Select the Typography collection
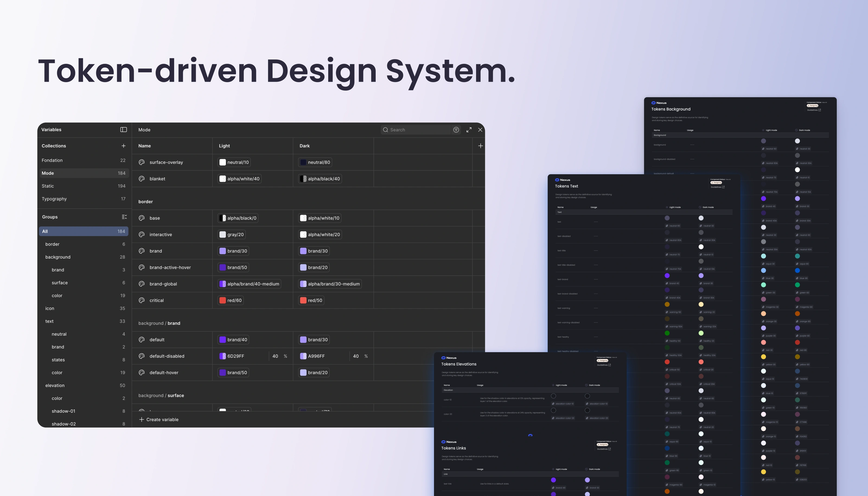868x496 pixels. pyautogui.click(x=54, y=199)
